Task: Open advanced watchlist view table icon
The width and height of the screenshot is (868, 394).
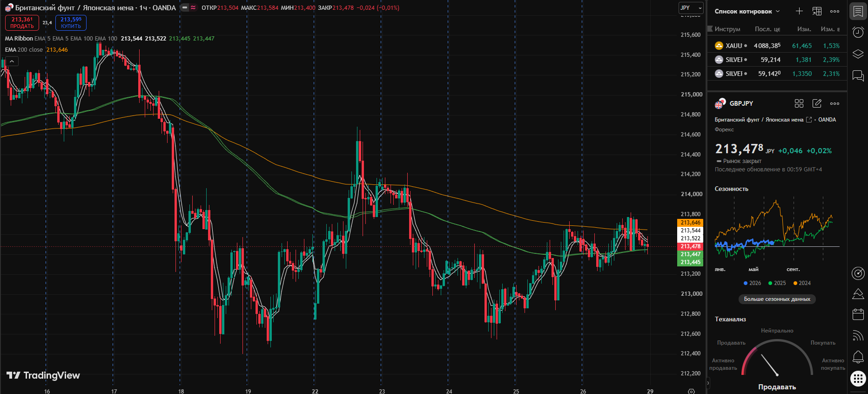Action: tap(817, 11)
